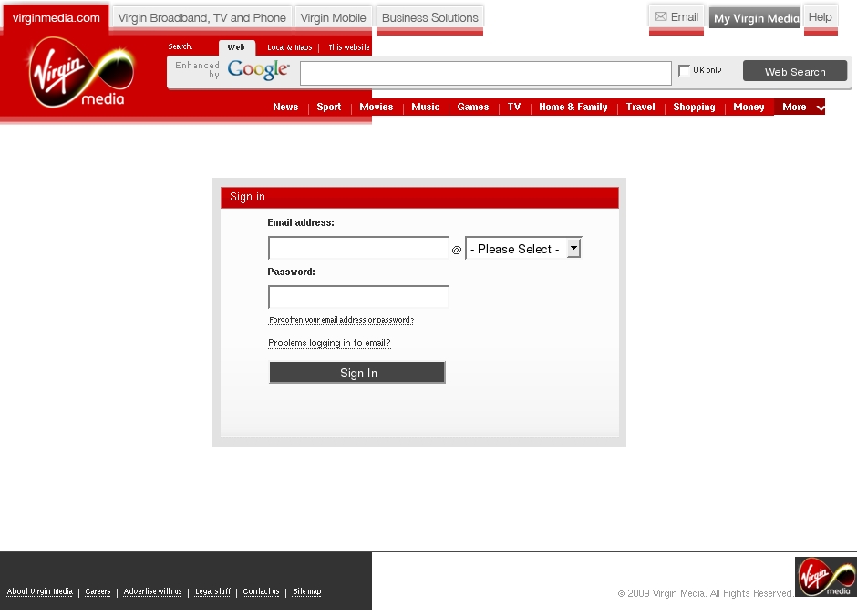Expand the More navigation menu
The height and width of the screenshot is (616, 857).
[800, 107]
